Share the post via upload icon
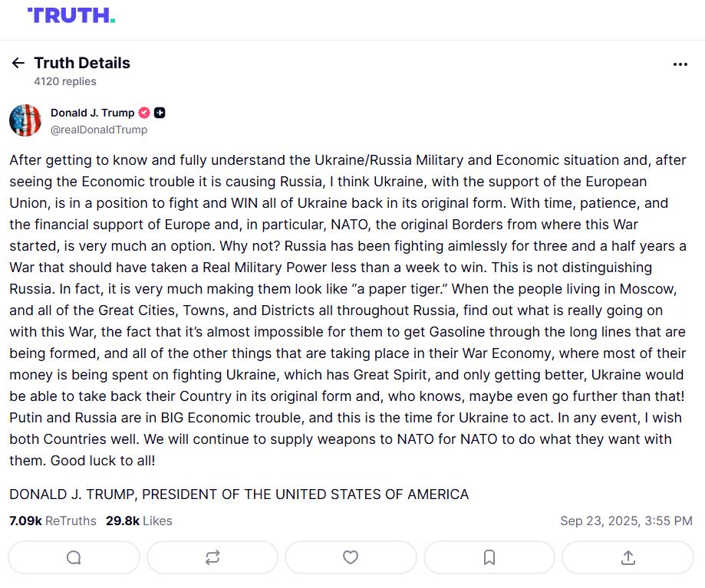 click(x=628, y=557)
